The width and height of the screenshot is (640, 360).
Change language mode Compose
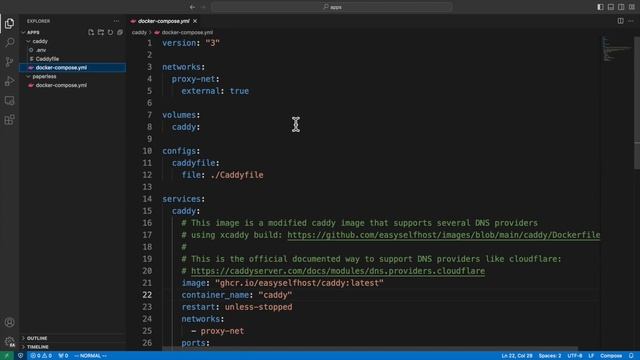[x=611, y=356]
